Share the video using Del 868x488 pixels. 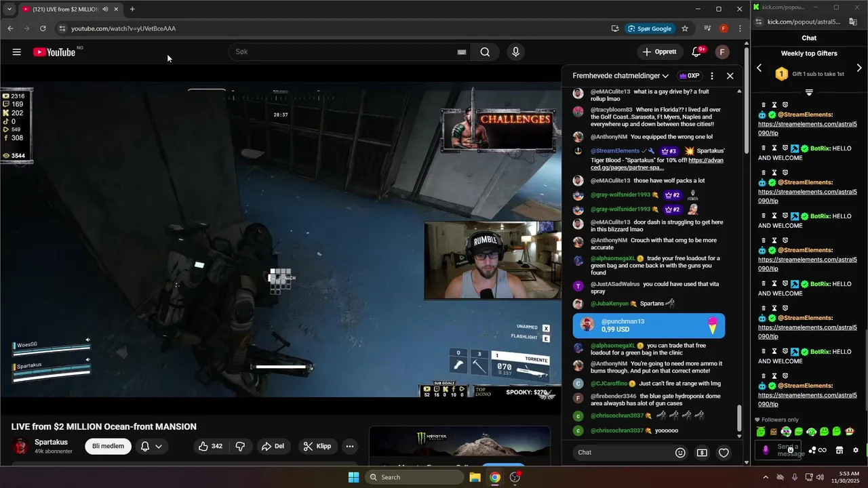tap(273, 446)
